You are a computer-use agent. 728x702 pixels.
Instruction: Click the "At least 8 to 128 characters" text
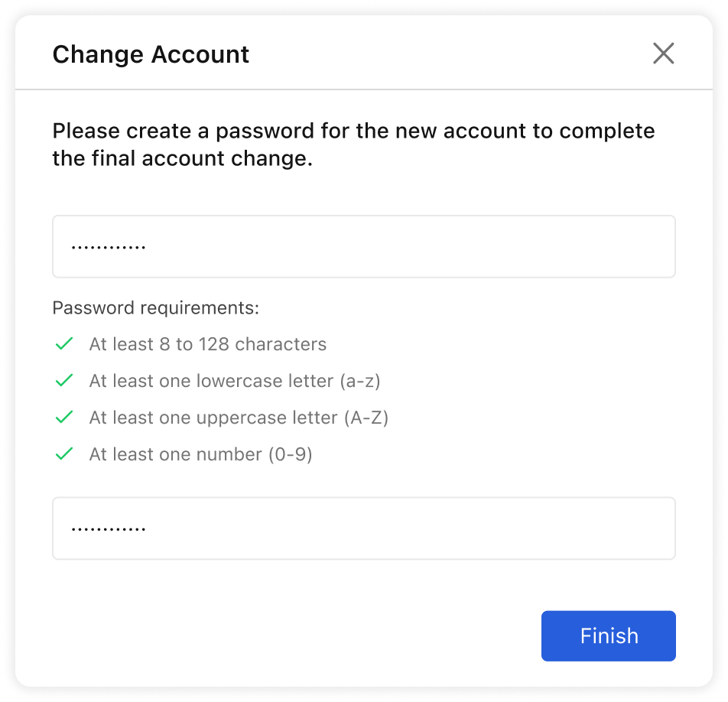(207, 344)
